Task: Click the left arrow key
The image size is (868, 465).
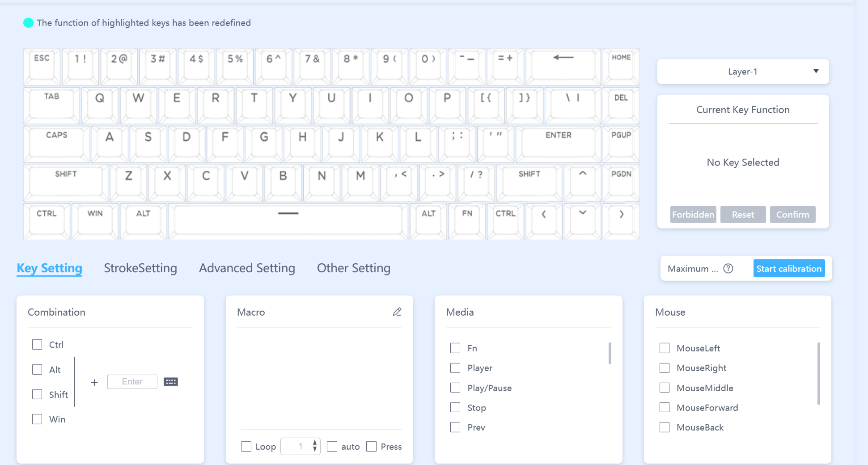Action: pos(544,222)
